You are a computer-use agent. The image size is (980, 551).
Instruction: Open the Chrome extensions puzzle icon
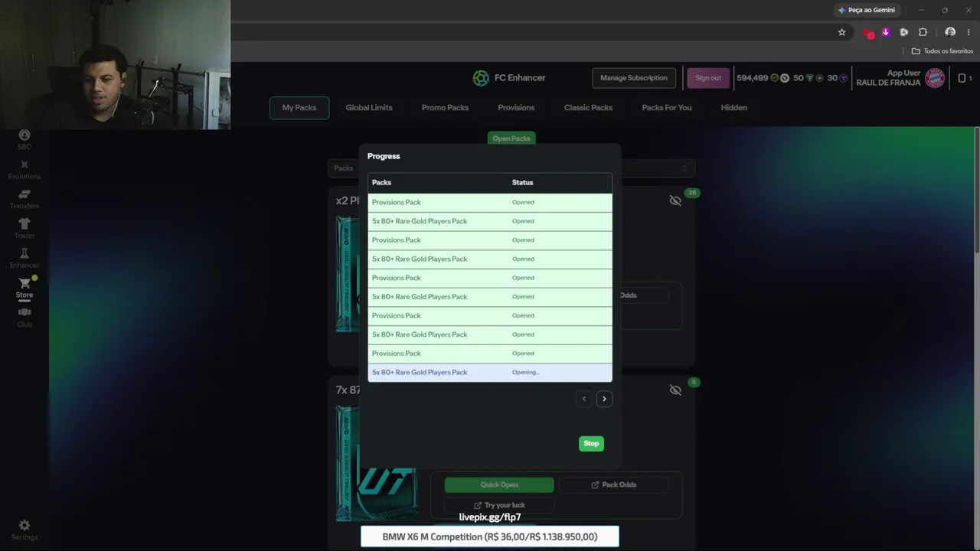[923, 32]
